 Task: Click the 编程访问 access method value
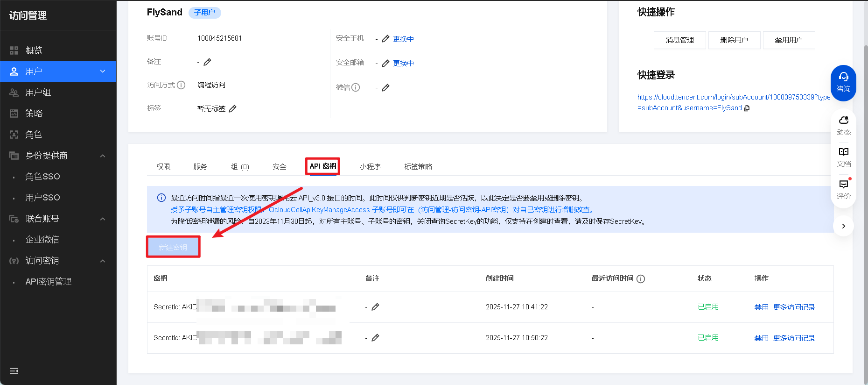pyautogui.click(x=211, y=85)
